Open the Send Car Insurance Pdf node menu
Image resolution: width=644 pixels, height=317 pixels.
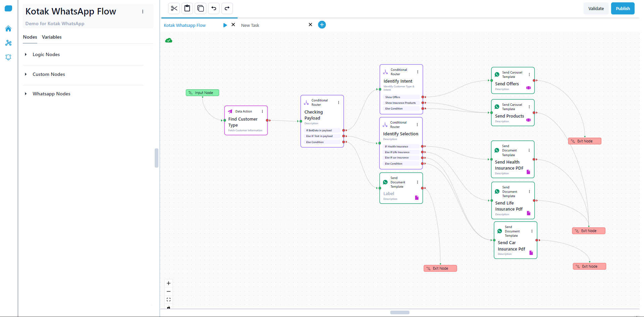pos(532,231)
